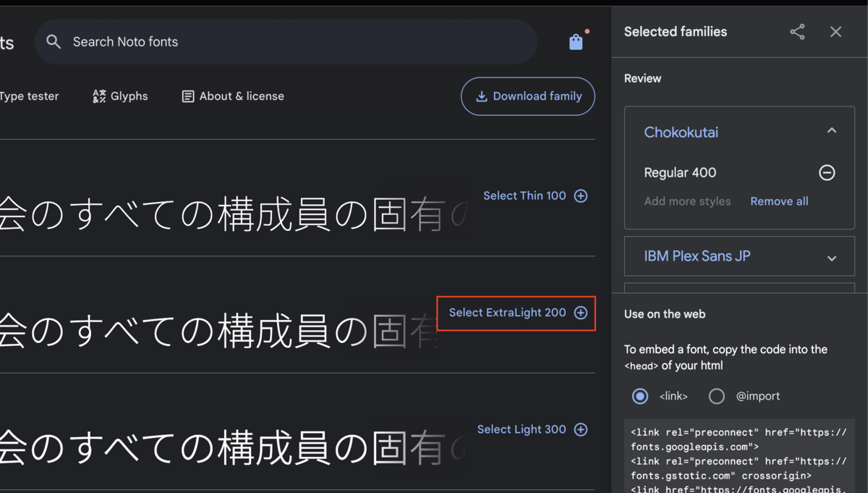The width and height of the screenshot is (868, 493).
Task: Open the About & license section
Action: point(232,96)
